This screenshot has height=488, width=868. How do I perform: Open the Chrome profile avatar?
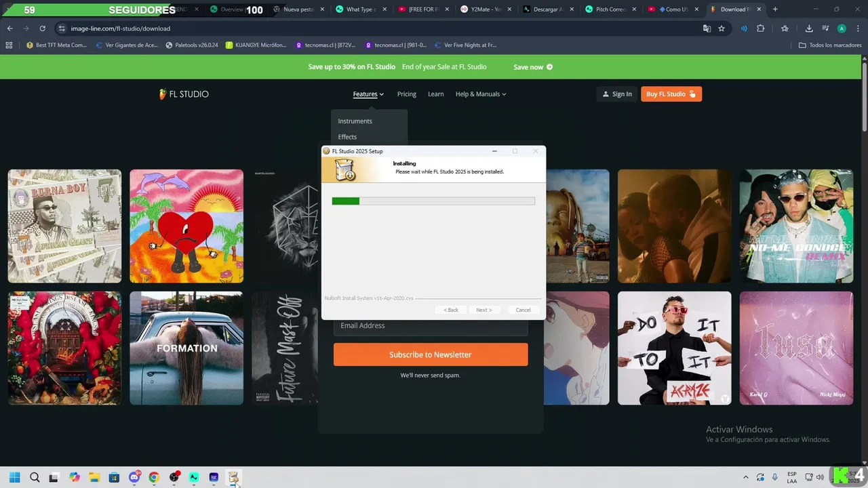[x=842, y=28]
